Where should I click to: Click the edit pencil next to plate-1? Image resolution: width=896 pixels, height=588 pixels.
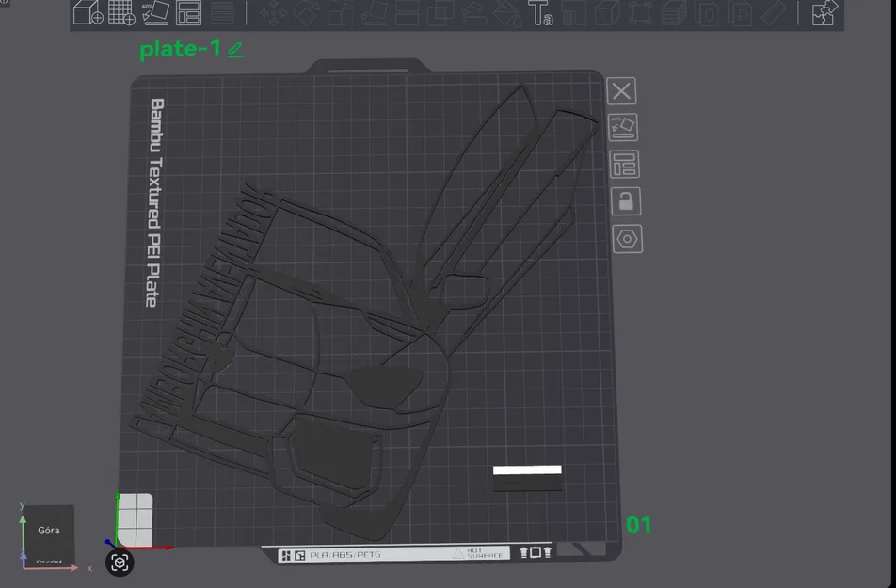[x=235, y=49]
